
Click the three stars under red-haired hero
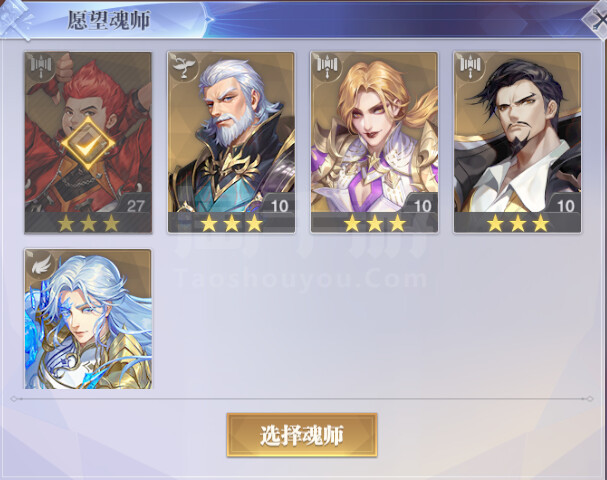coord(88,223)
